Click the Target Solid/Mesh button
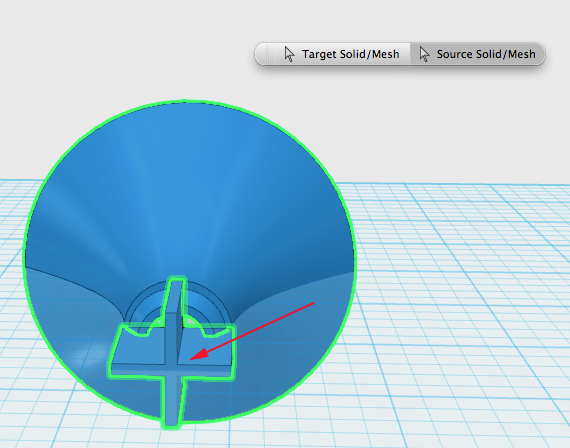The height and width of the screenshot is (448, 570). [x=343, y=54]
